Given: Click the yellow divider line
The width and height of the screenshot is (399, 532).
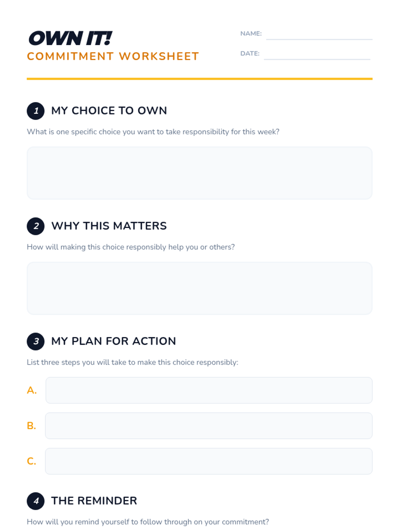Looking at the screenshot, I should pos(199,79).
